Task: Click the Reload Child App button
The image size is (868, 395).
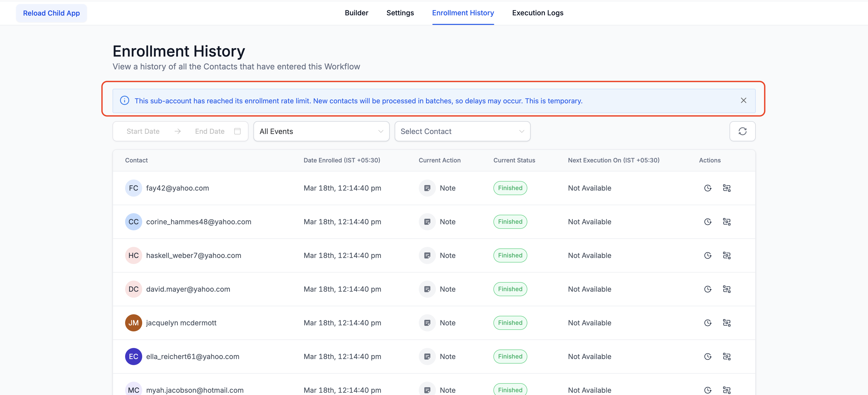Action: pos(51,13)
